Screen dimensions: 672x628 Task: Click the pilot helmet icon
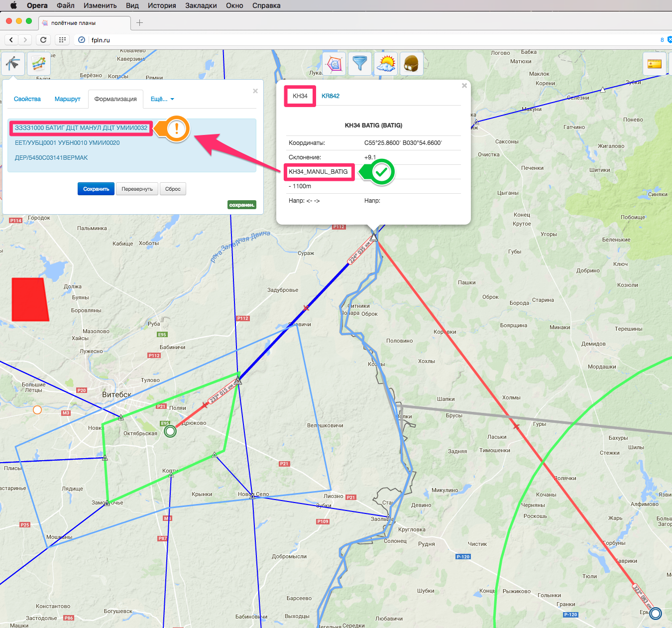(x=411, y=64)
